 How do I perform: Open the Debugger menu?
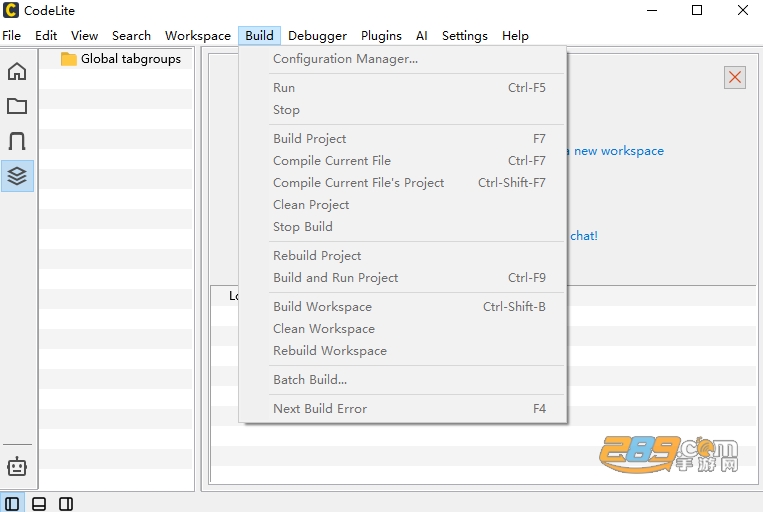(x=317, y=36)
